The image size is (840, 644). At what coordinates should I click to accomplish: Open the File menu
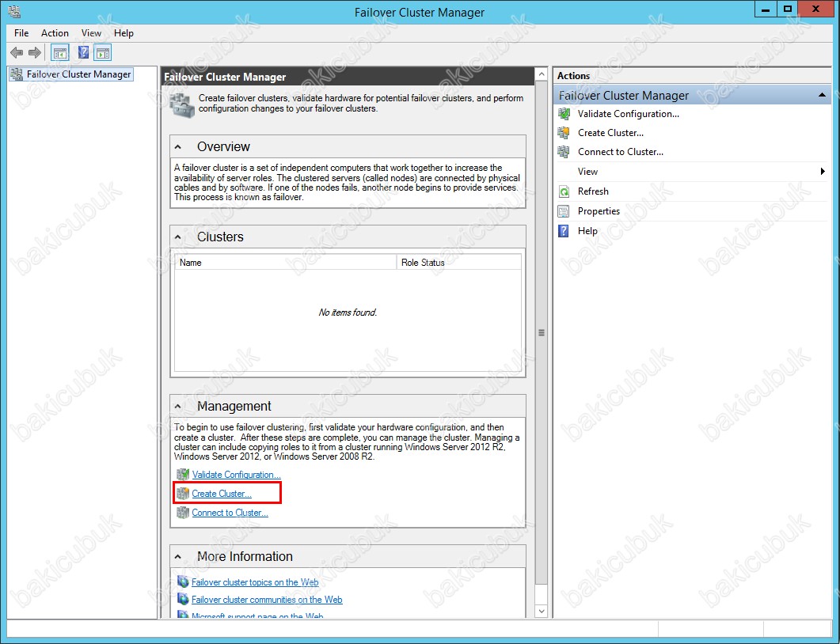tap(21, 33)
